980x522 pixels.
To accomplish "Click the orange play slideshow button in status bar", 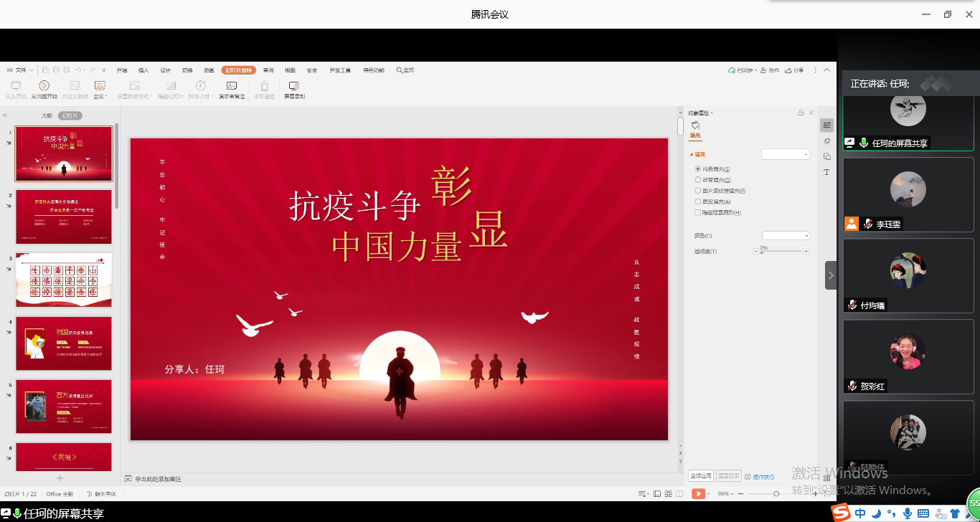I will coord(698,494).
